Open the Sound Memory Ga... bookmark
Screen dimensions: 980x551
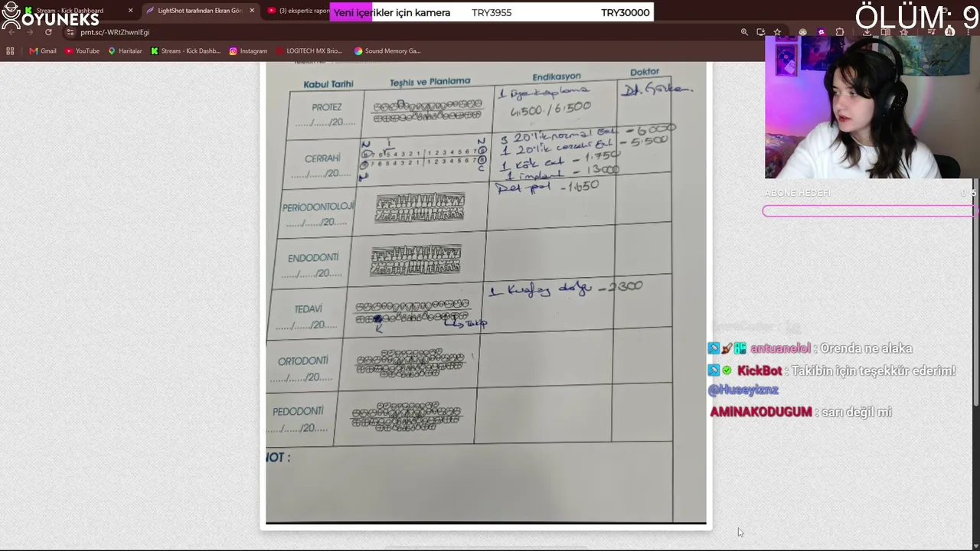[387, 51]
